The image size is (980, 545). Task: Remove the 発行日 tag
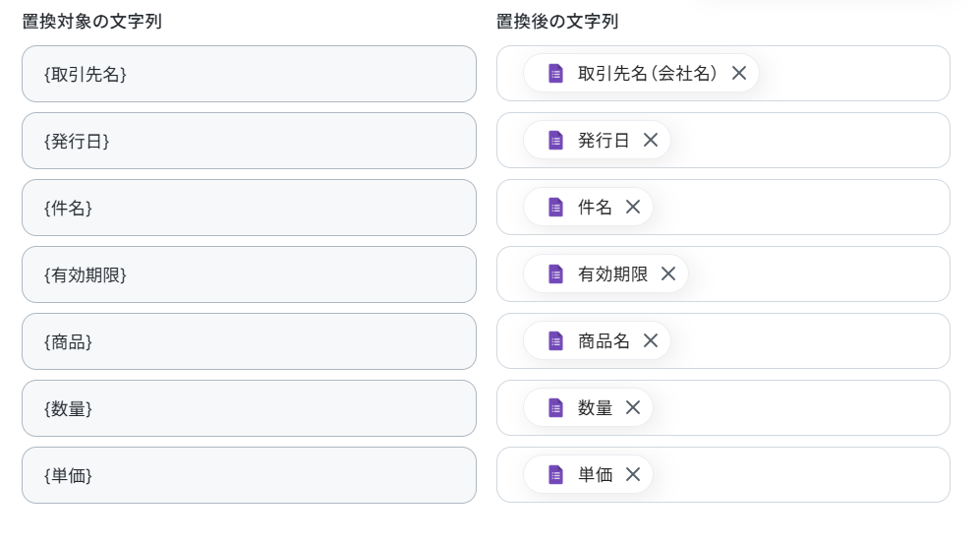[x=651, y=140]
